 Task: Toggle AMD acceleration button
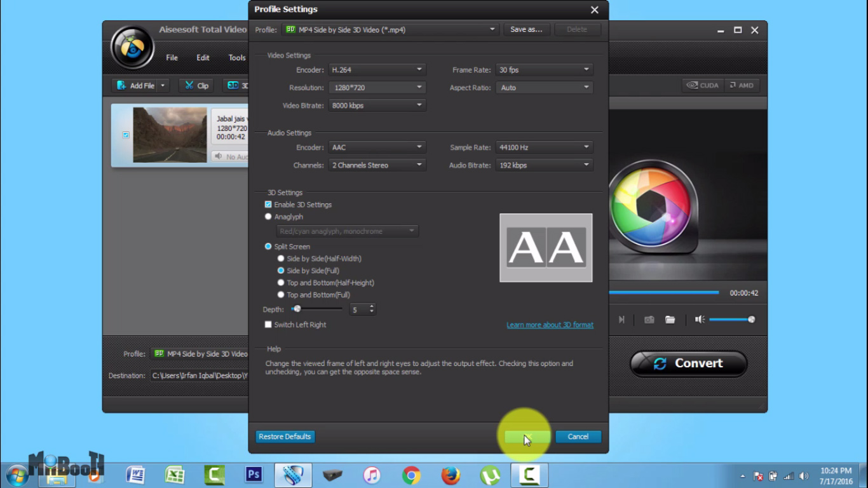[x=742, y=85]
